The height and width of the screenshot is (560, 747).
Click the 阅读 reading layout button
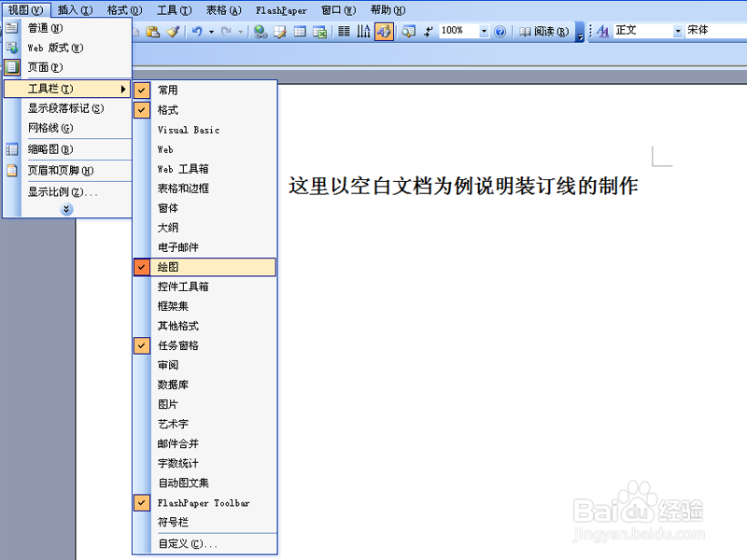(544, 29)
